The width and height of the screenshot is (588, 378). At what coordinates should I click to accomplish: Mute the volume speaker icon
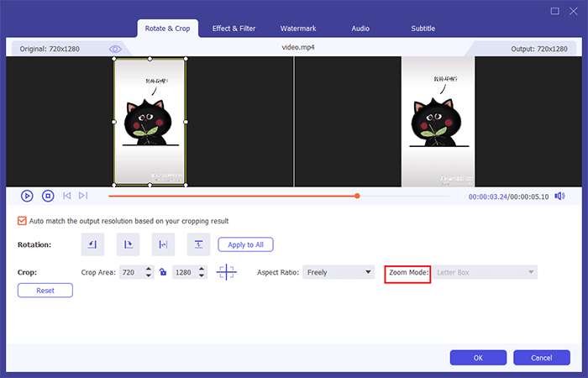[x=560, y=196]
